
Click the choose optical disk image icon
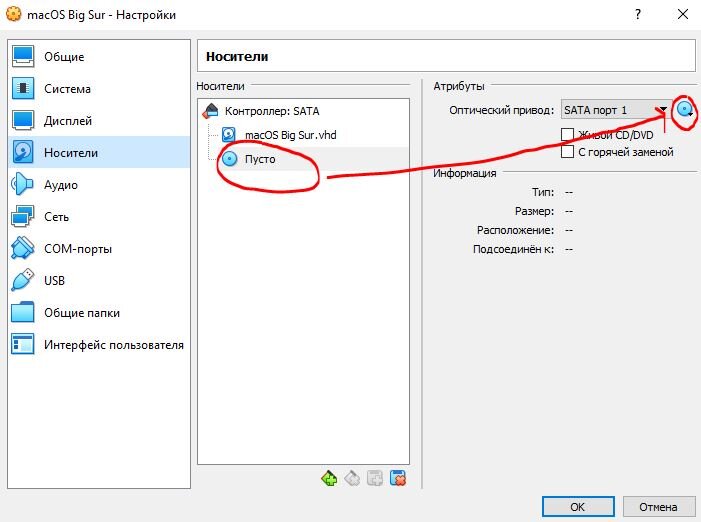[685, 109]
